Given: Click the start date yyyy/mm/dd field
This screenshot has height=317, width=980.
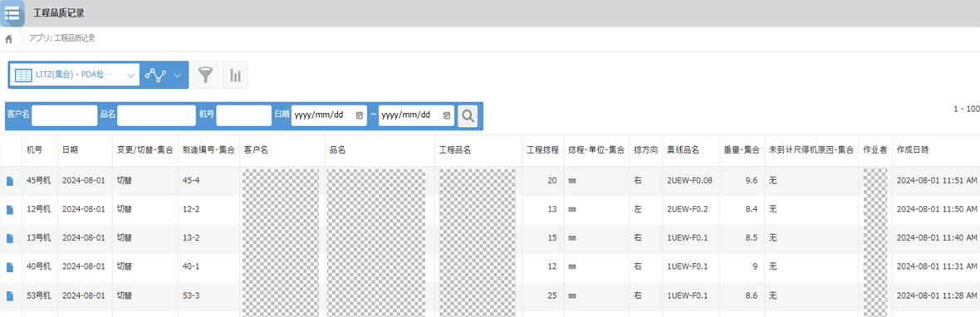Looking at the screenshot, I should [x=329, y=115].
